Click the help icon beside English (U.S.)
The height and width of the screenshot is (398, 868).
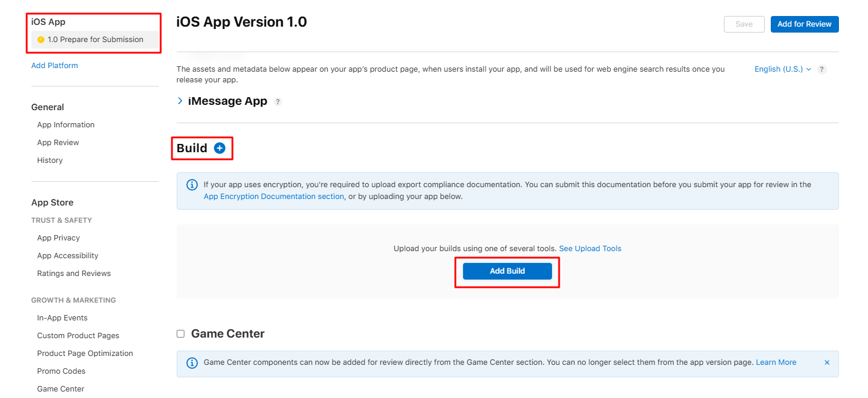tap(822, 69)
